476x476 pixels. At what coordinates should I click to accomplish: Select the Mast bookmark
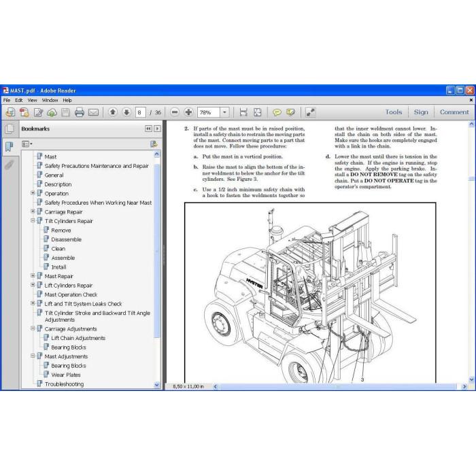50,156
